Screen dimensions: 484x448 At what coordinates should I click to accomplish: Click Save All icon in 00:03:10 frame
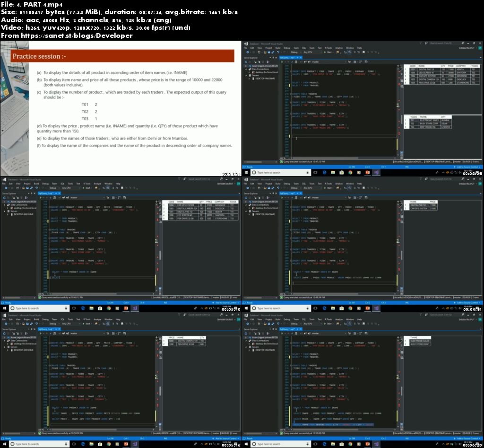(31, 188)
